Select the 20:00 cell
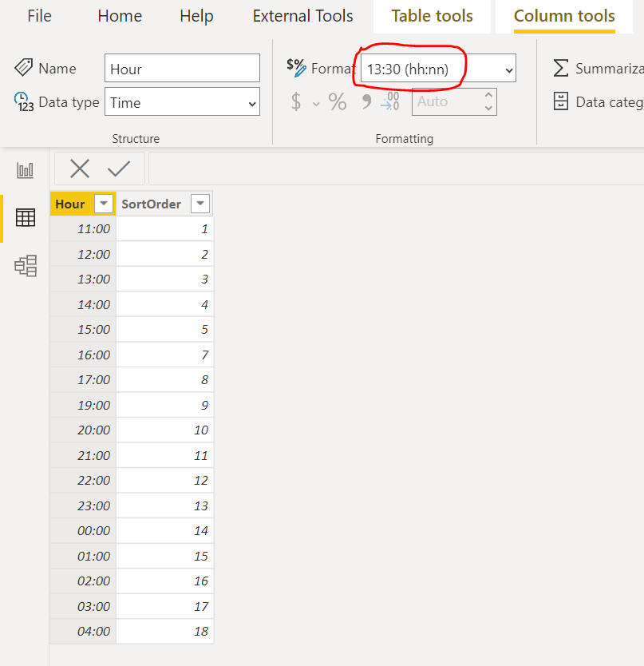The width and height of the screenshot is (644, 666). pyautogui.click(x=83, y=430)
